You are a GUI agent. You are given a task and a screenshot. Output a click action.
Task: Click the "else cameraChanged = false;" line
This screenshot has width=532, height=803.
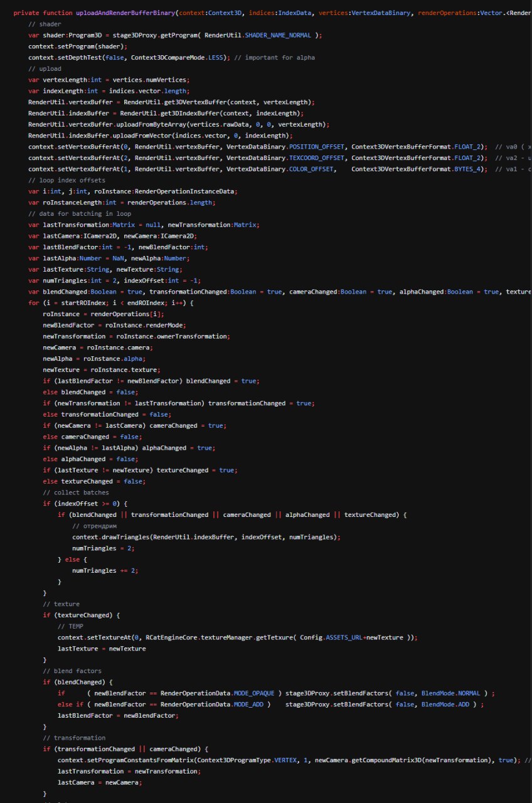click(x=92, y=437)
